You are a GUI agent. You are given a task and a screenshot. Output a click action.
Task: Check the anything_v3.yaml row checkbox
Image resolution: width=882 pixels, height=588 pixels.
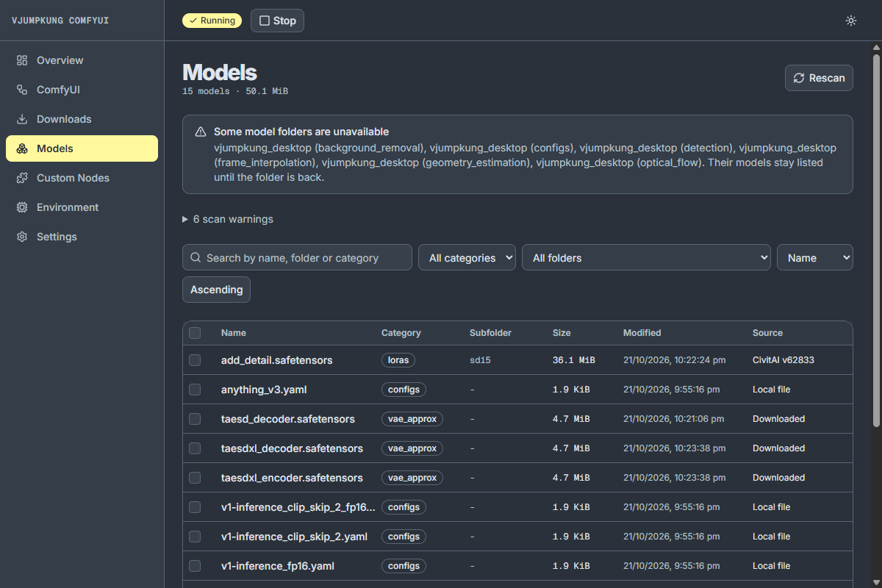(x=195, y=390)
